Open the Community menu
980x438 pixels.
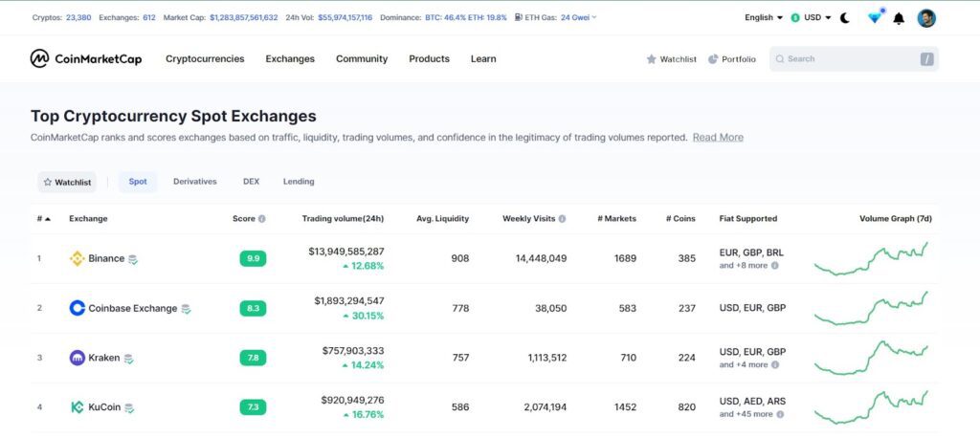click(362, 58)
